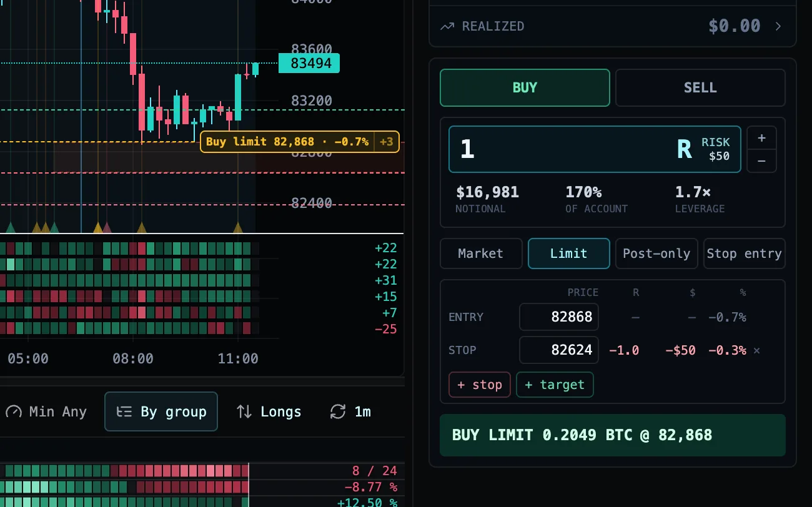
Task: Click the +3 badge on order label
Action: click(x=387, y=142)
